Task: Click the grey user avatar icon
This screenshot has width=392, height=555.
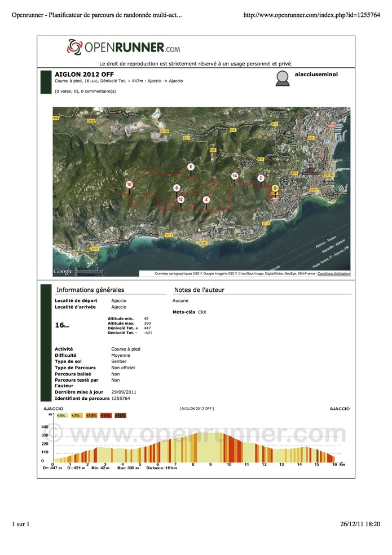Action: point(282,78)
